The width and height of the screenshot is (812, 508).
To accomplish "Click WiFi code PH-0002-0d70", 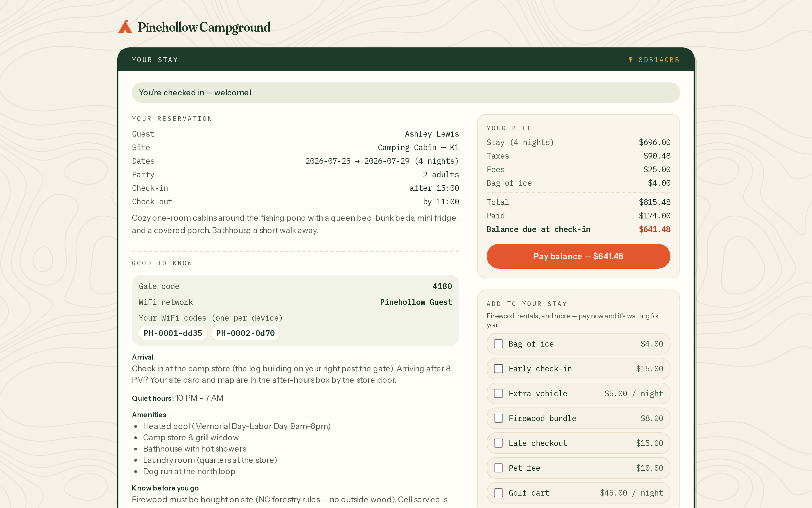I will [x=245, y=333].
